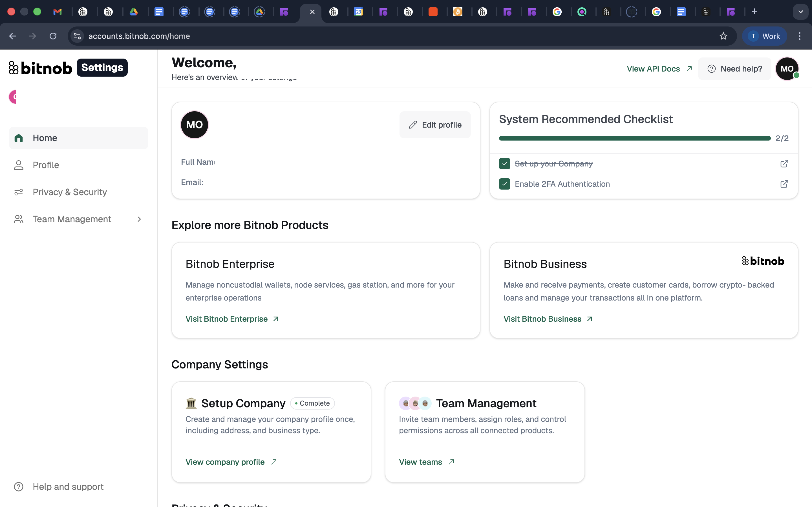Click the Edit profile button
Viewport: 812px width, 507px height.
[x=435, y=125]
